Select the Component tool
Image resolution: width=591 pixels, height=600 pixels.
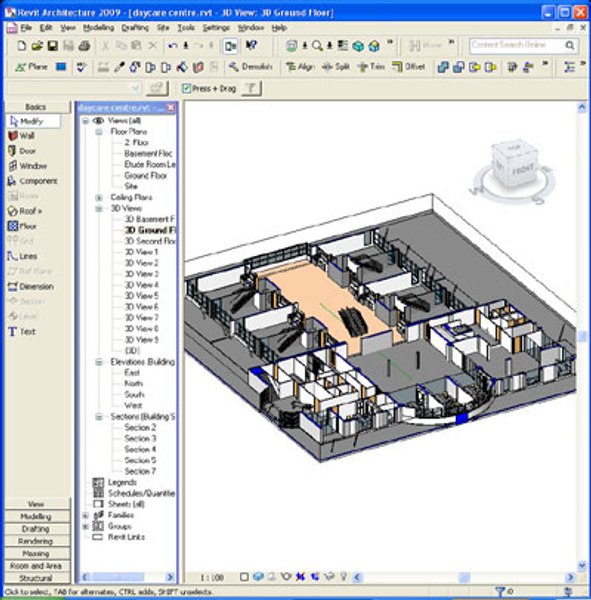click(33, 181)
